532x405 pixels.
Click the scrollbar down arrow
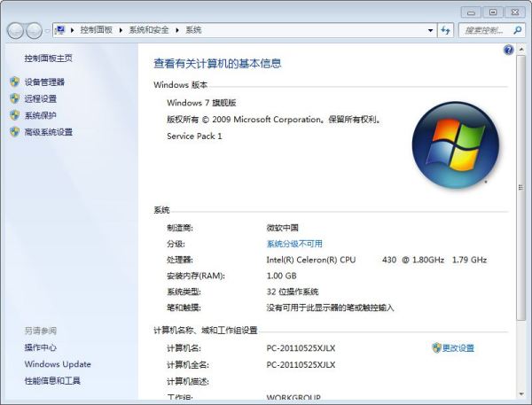click(x=520, y=394)
